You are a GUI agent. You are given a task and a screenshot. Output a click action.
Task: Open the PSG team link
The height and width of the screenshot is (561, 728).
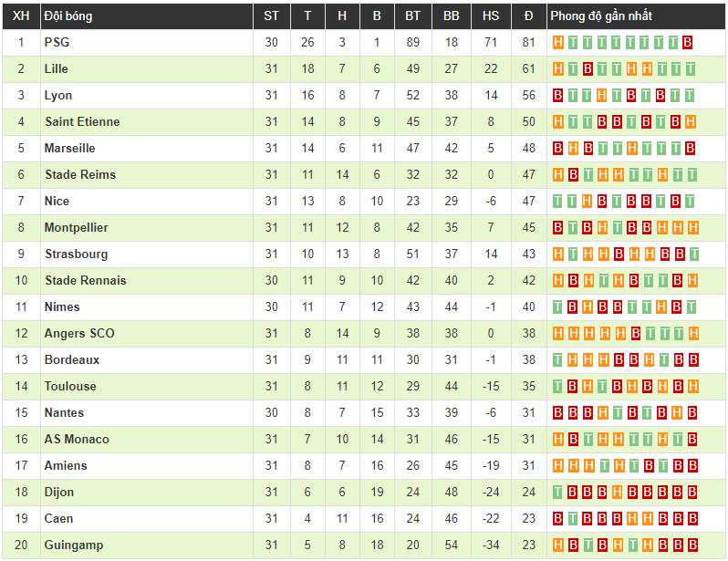(57, 42)
